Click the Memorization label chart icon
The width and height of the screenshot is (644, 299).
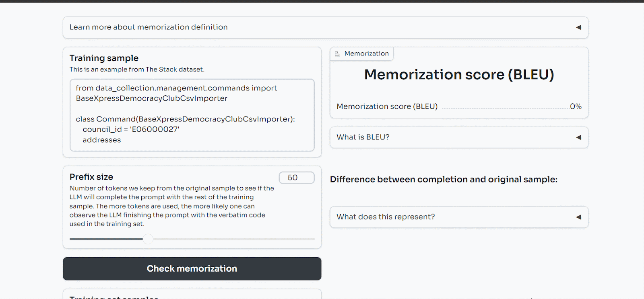(337, 54)
